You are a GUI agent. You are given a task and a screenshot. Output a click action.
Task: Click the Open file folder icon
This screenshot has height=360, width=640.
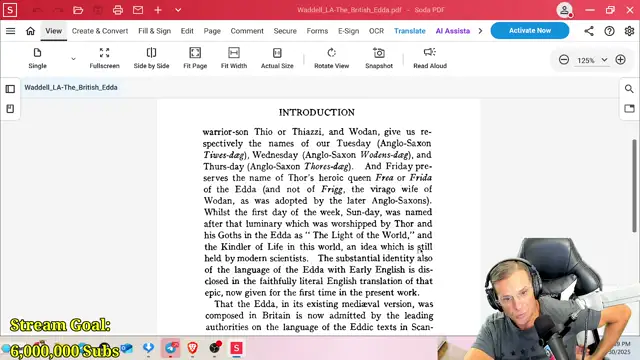(78, 10)
